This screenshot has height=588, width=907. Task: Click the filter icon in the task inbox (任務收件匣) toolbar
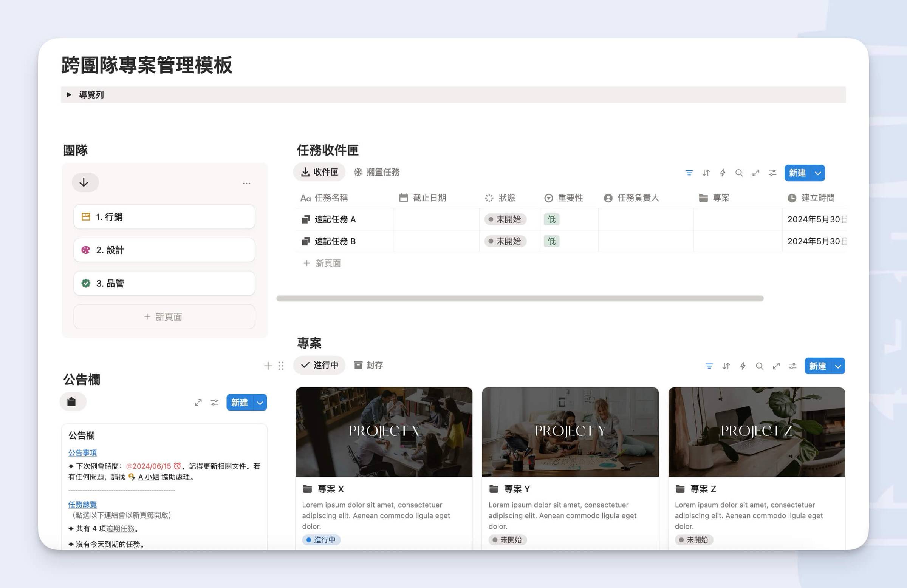point(689,173)
